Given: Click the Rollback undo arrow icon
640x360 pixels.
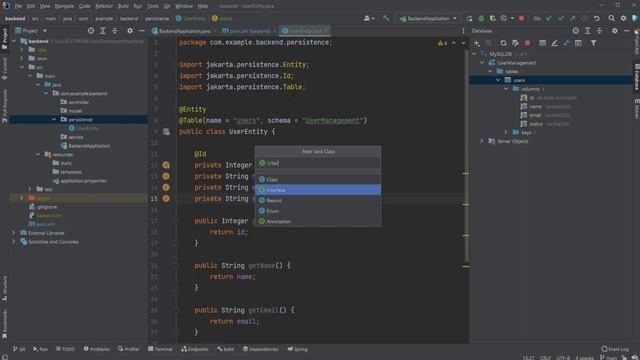Looking at the screenshot, I should pyautogui.click(x=597, y=18).
